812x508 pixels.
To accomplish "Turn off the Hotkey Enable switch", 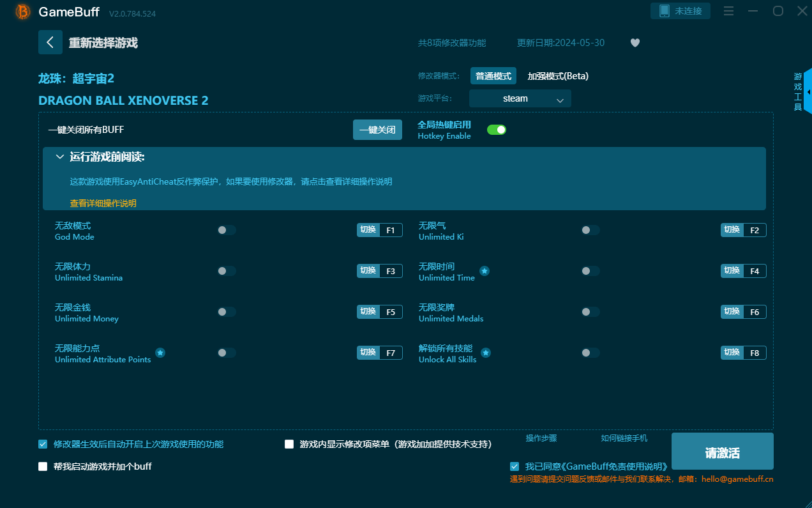I will click(x=497, y=130).
